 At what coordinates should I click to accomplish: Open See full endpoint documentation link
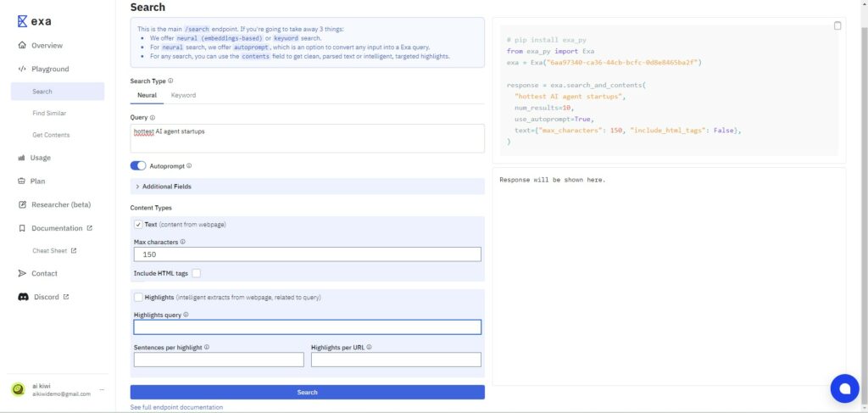pyautogui.click(x=176, y=407)
